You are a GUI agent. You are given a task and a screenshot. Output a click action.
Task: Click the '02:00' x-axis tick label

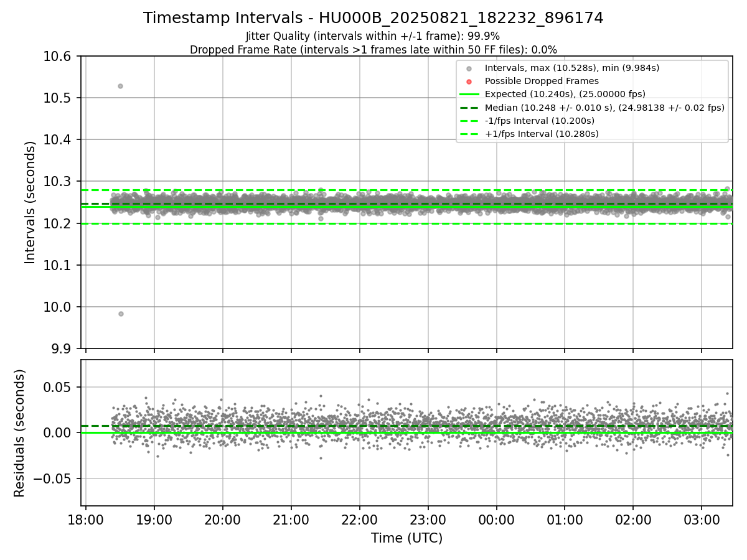point(633,520)
